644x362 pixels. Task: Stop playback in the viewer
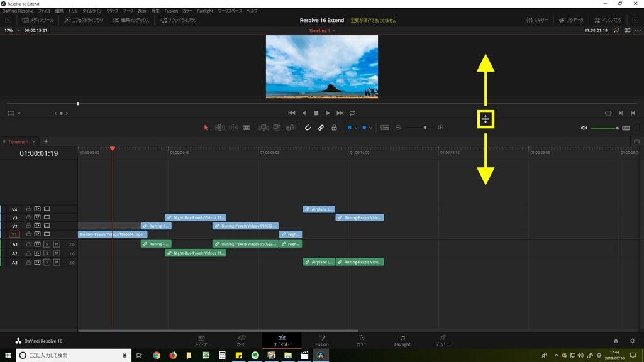tap(316, 113)
